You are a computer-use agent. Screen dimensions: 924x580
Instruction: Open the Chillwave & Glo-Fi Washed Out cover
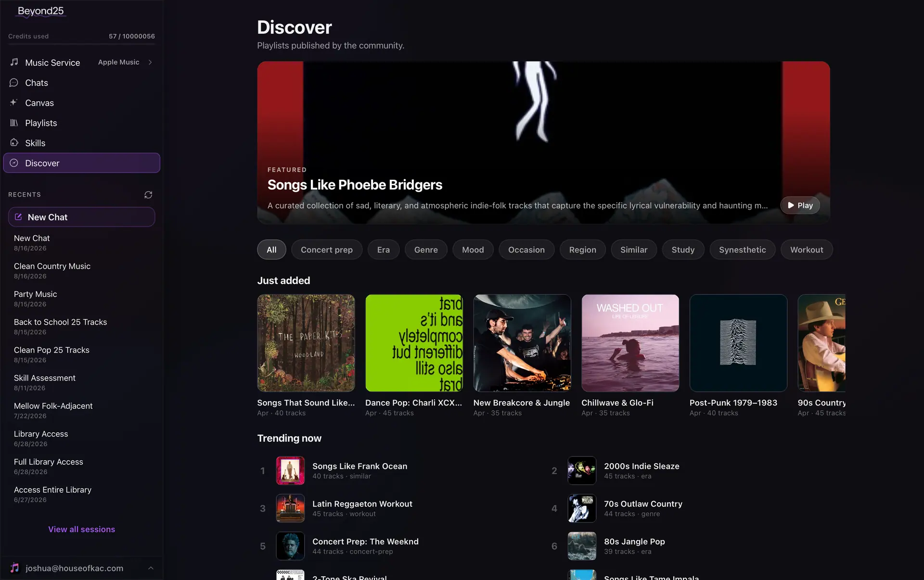click(630, 343)
